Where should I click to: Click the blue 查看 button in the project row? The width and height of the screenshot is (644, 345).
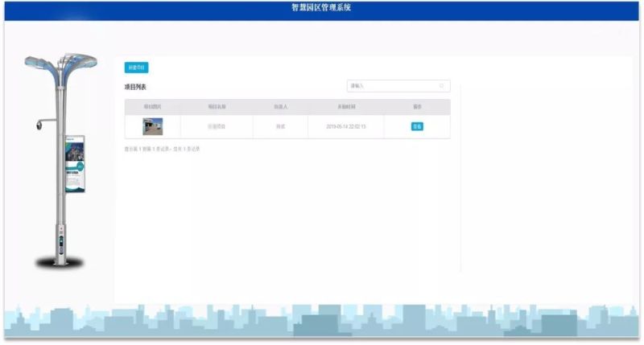tap(417, 126)
